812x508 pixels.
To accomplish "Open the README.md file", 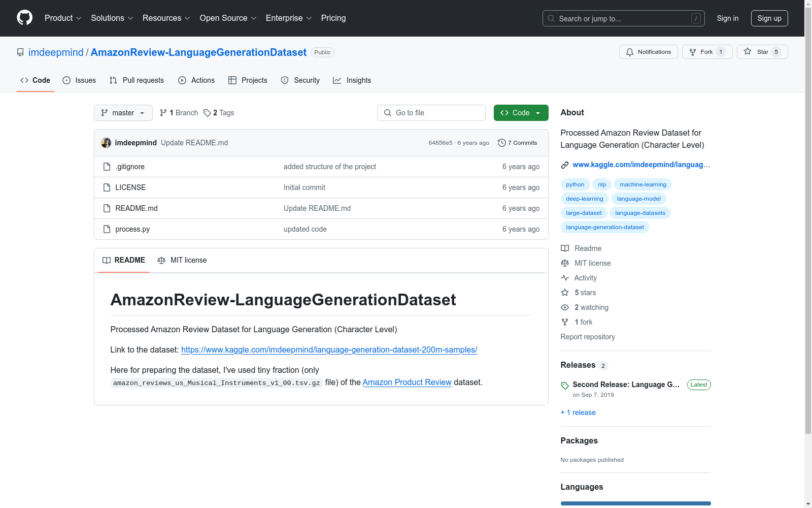I will click(x=137, y=208).
